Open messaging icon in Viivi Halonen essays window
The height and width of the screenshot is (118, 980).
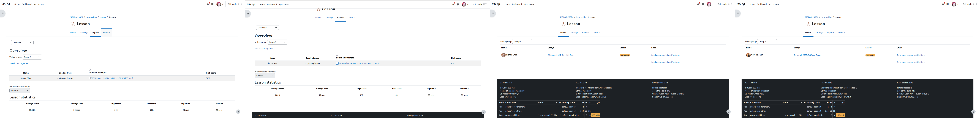point(948,4)
